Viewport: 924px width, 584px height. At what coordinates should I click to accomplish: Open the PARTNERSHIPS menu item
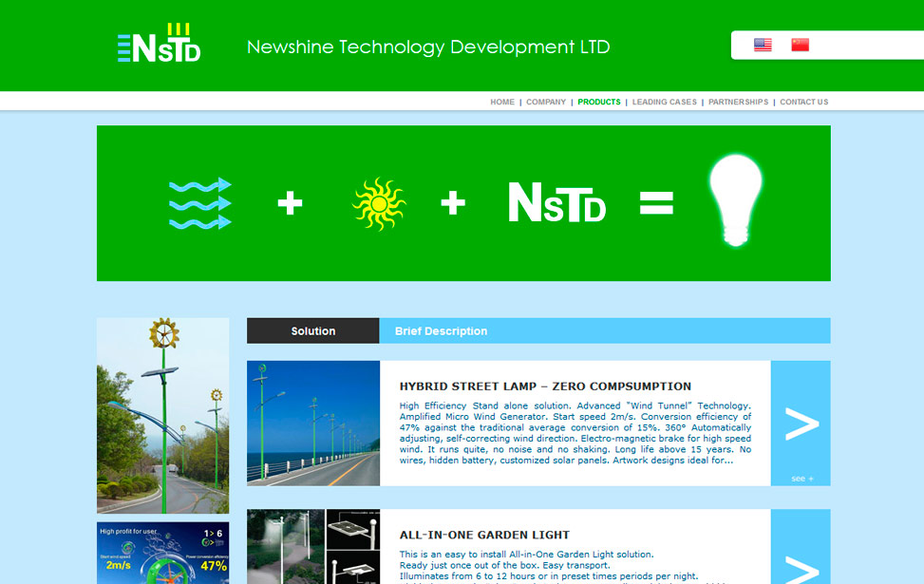tap(738, 102)
